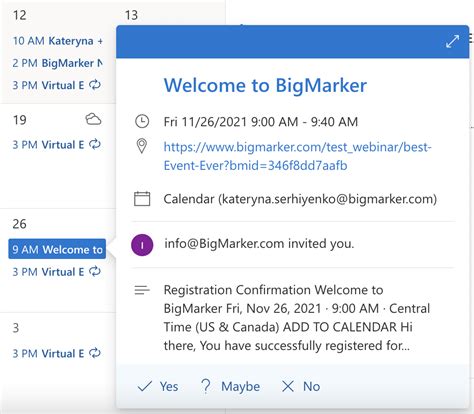Open the 3 PM Virtual event on day 3
474x414 pixels.
[57, 353]
